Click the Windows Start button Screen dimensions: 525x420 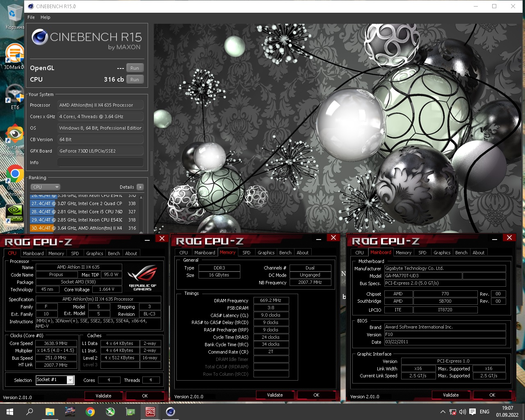point(10,412)
